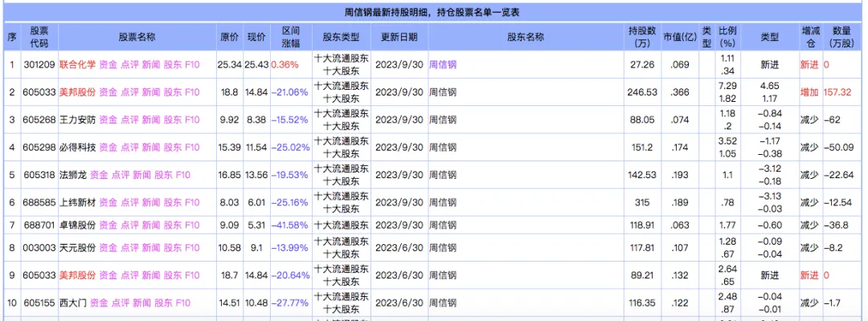The height and width of the screenshot is (321, 868).
Task: Open the 王力安防 stock link
Action: [77, 120]
